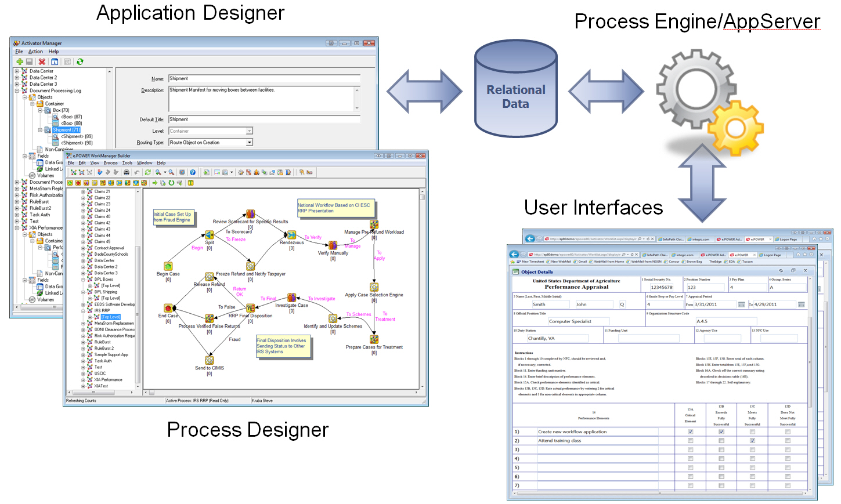Screen dimensions: 841x504
Task: Check 15B Exceeds checkbox for row 3
Action: point(721,449)
